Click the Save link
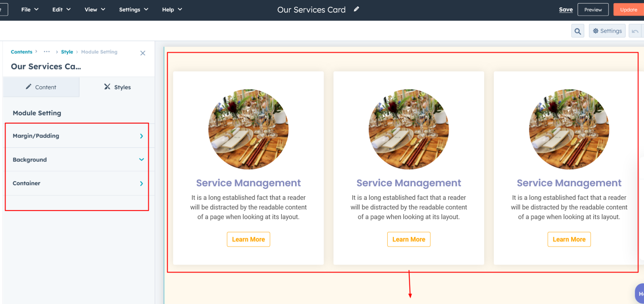 (566, 10)
